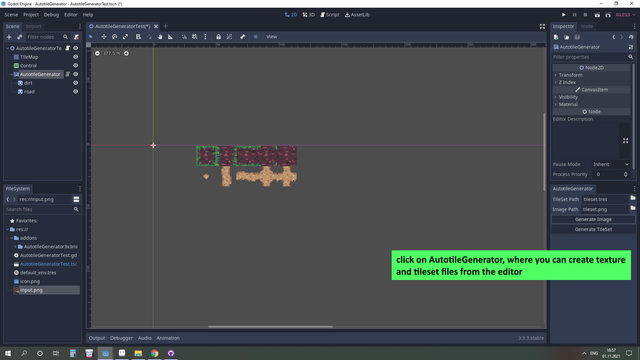
Task: Zoom in the 2D viewport
Action: click(127, 53)
